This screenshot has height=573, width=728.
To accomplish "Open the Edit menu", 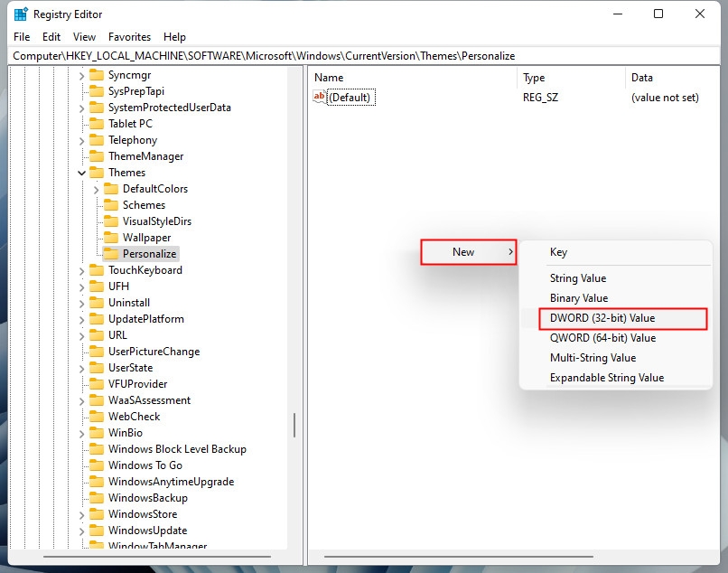I will point(51,37).
